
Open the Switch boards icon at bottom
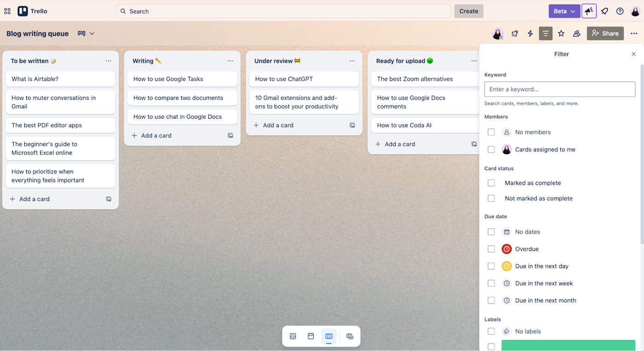tap(350, 336)
